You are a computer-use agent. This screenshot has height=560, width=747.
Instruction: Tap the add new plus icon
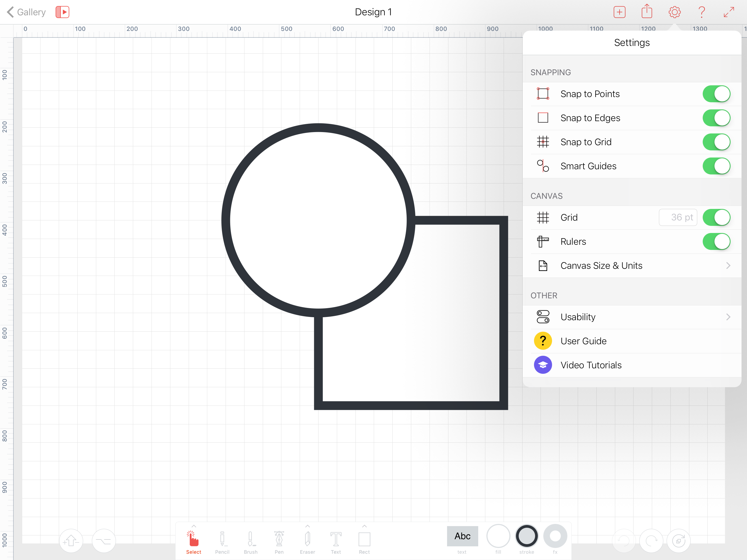click(619, 12)
